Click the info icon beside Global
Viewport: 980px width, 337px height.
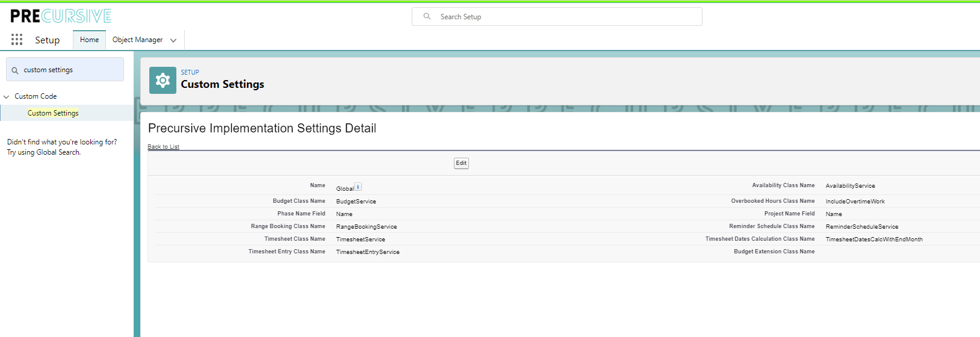(358, 187)
